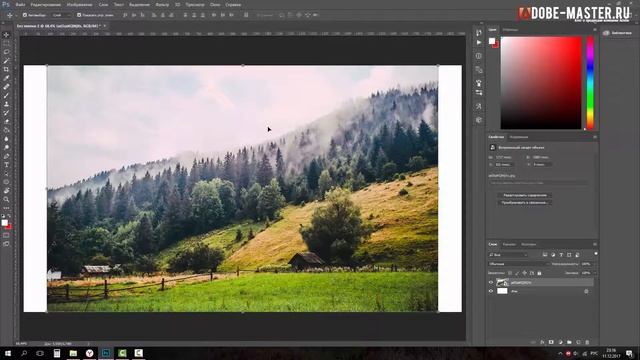Toggle layer filtering switch on Layers panel

point(596,254)
